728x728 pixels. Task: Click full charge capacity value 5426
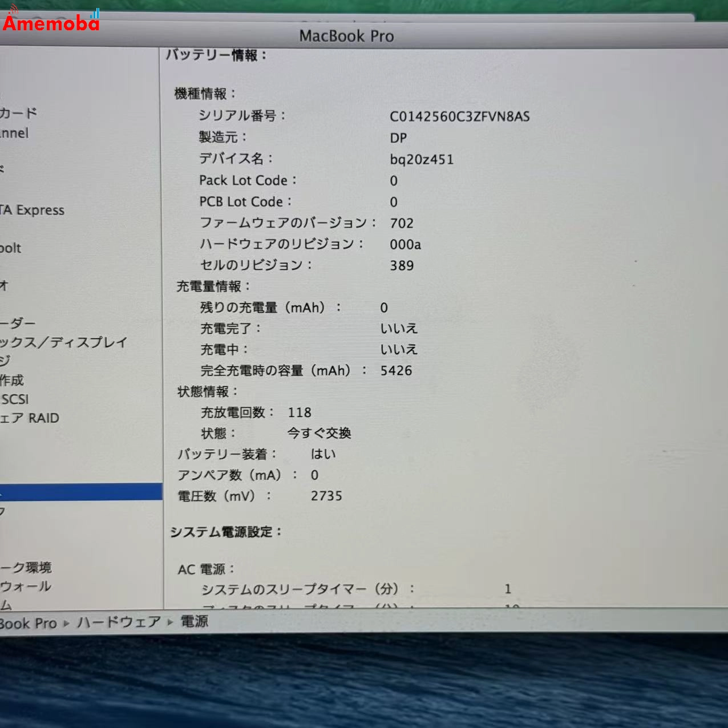[x=396, y=371]
